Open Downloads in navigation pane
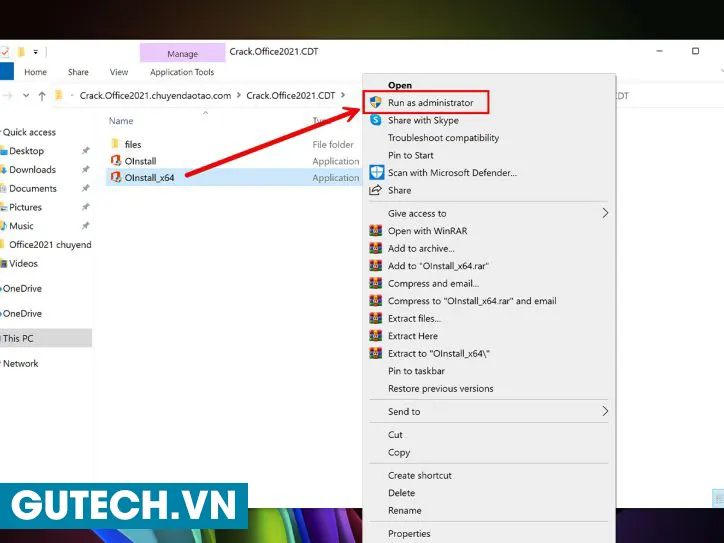This screenshot has width=724, height=543. (x=32, y=169)
